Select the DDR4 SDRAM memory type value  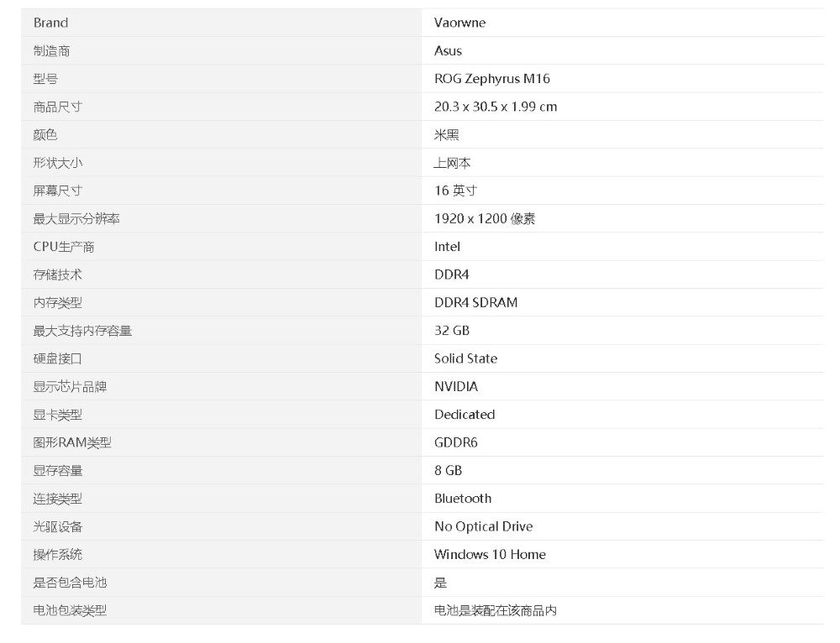(x=475, y=303)
